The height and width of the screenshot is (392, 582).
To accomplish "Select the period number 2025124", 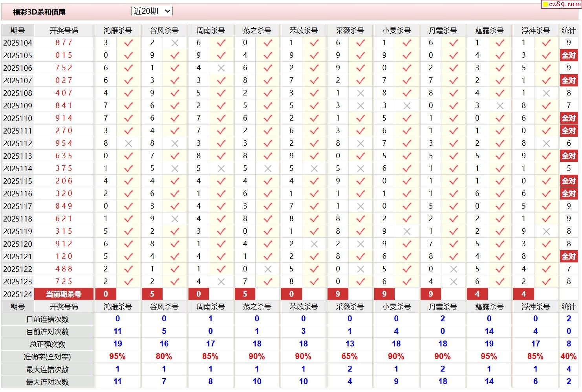I will (x=18, y=294).
